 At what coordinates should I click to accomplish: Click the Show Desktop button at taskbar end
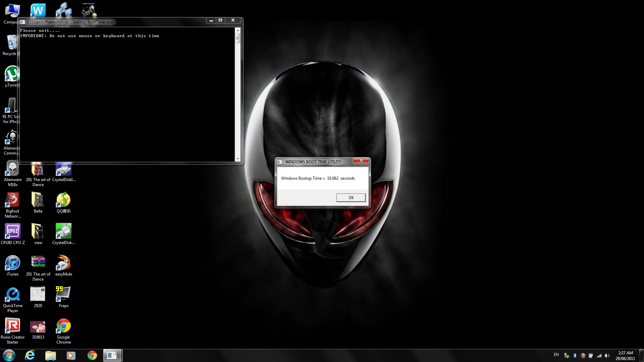tap(641, 355)
